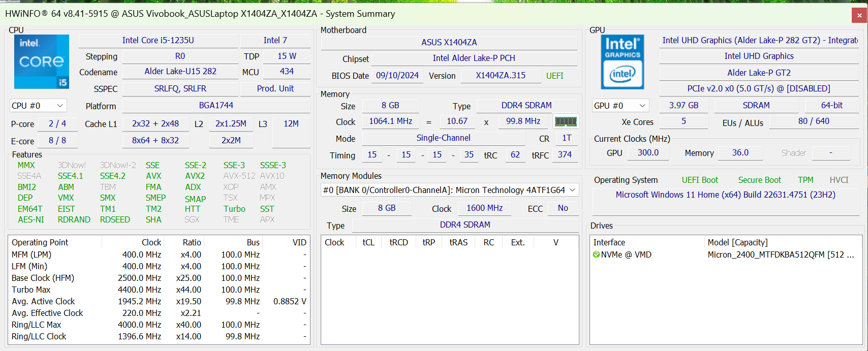
Task: Select the MFM (LPM) row
Action: pos(159,254)
